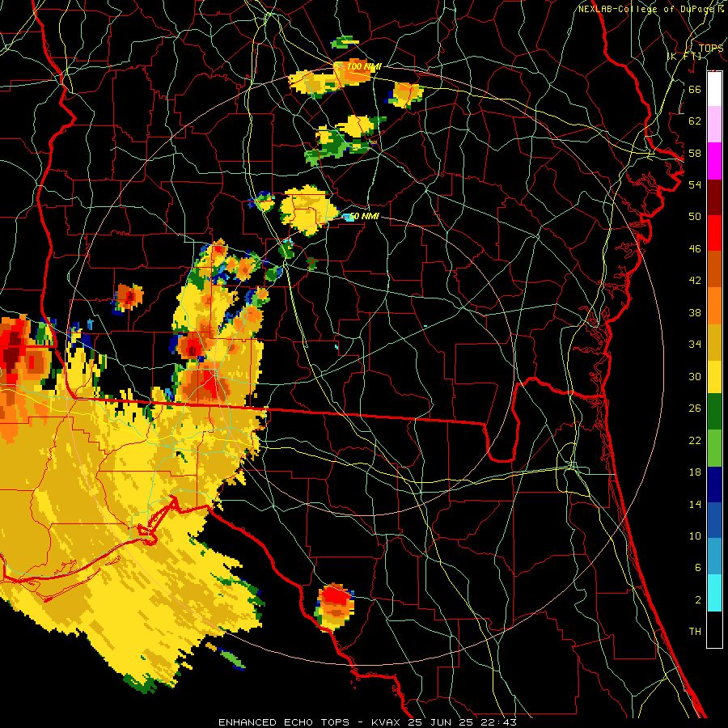Click the Enhanced Echo Tops KVAX title
The image size is (728, 728).
coord(367,722)
